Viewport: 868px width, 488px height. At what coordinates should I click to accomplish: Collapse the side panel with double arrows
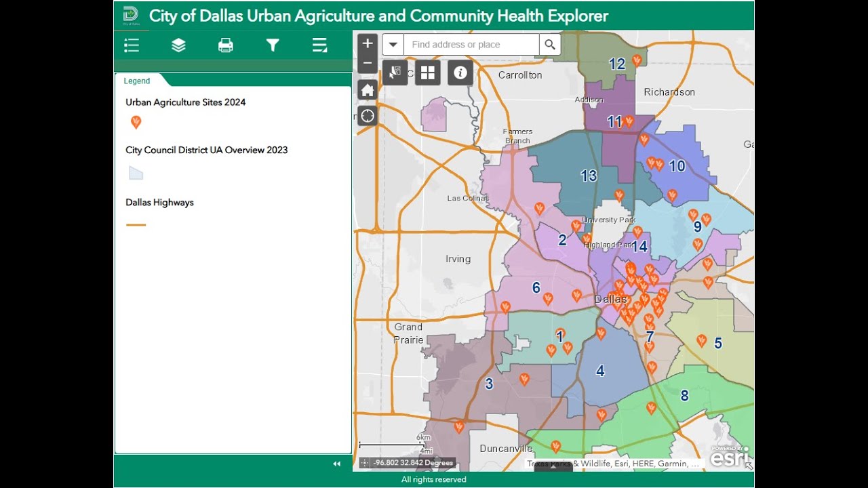tap(336, 464)
